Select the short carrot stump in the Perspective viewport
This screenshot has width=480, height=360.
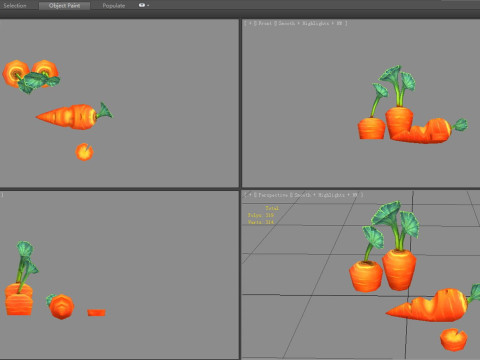366,276
